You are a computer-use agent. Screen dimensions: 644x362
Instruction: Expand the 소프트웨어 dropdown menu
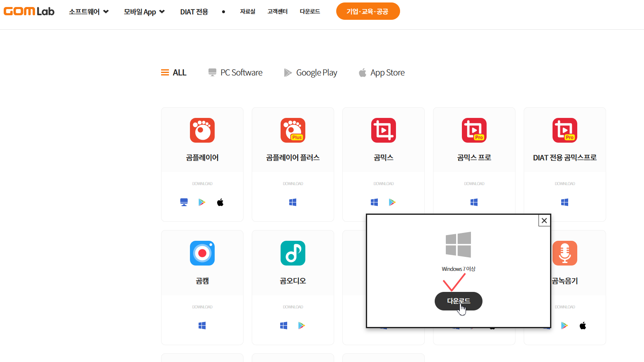click(89, 12)
